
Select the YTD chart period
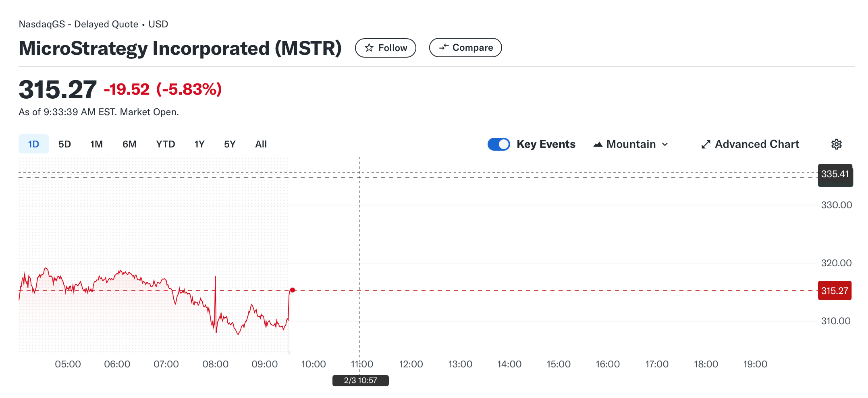click(x=165, y=144)
